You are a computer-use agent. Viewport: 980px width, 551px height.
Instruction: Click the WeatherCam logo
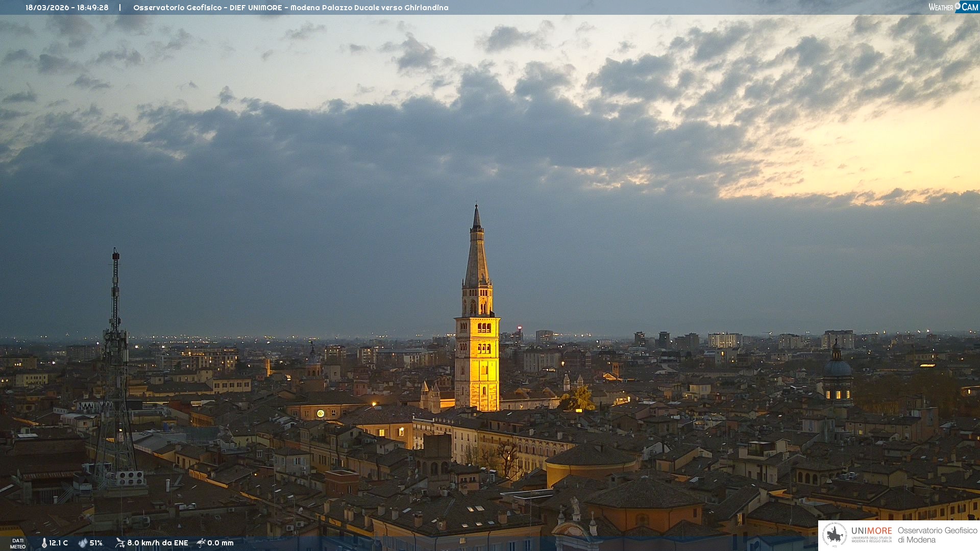coord(953,7)
